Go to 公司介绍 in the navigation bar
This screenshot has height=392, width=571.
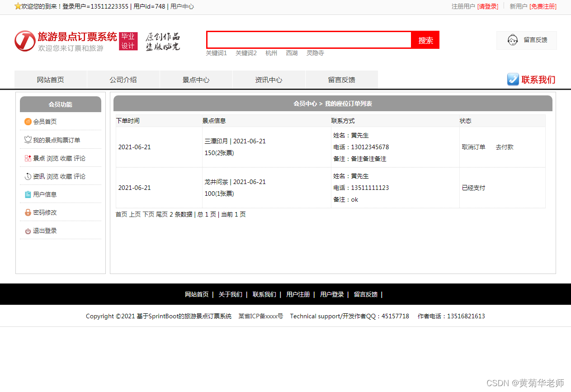click(123, 80)
